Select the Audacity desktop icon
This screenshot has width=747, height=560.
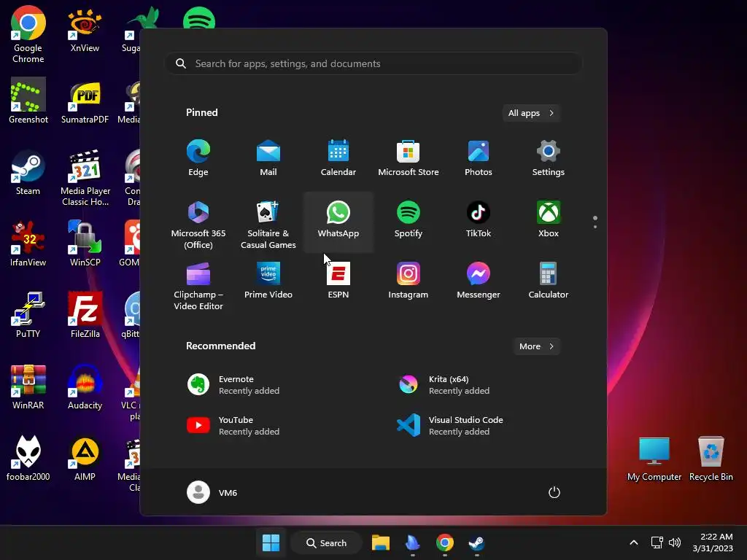[85, 386]
